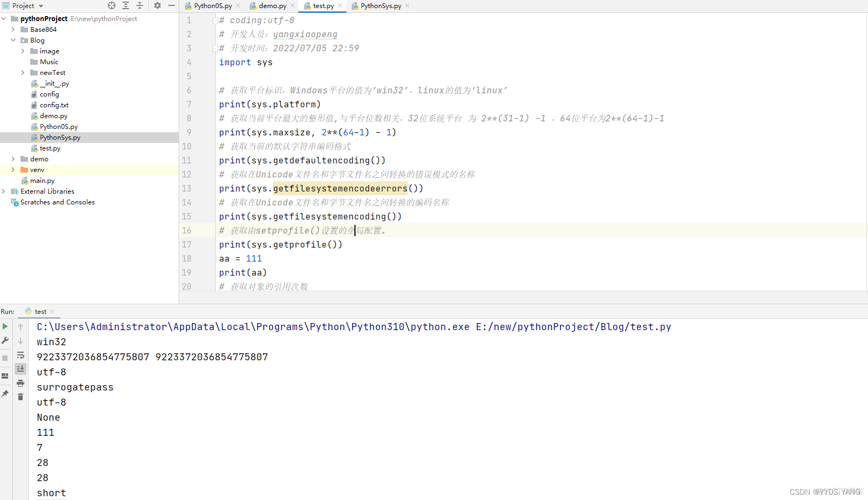Expand the venv folder
Screen dimensions: 868x500
pos(13,169)
